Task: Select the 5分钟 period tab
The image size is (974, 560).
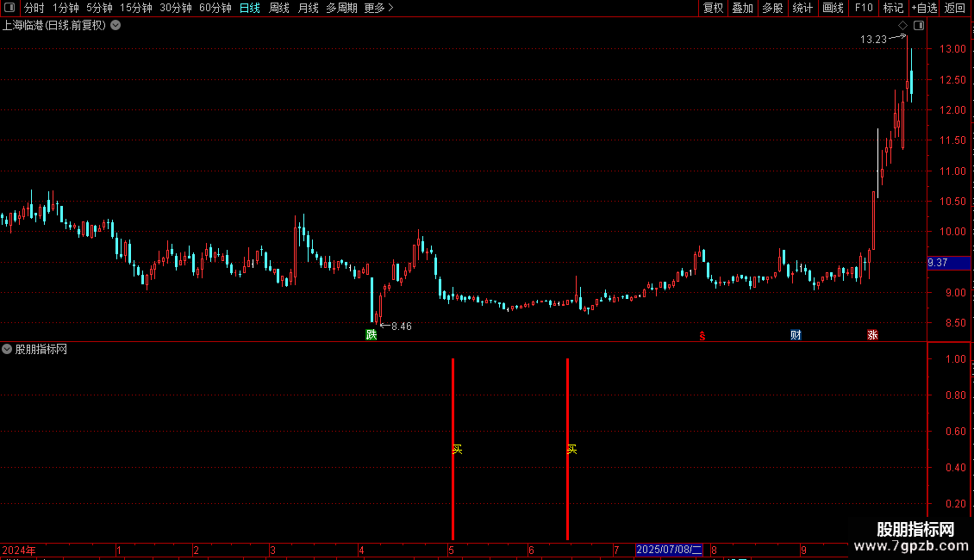Action: click(99, 8)
